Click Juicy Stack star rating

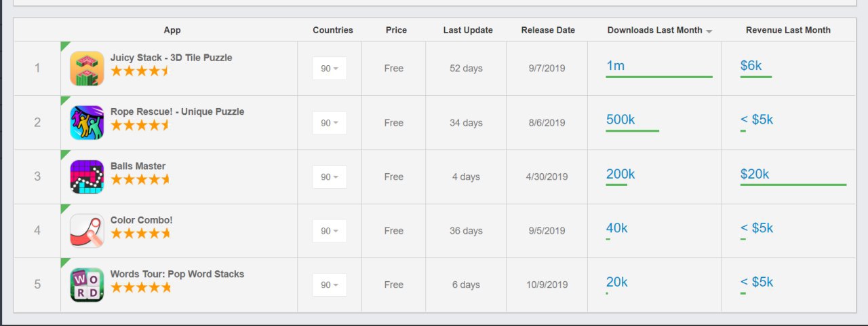(x=140, y=71)
